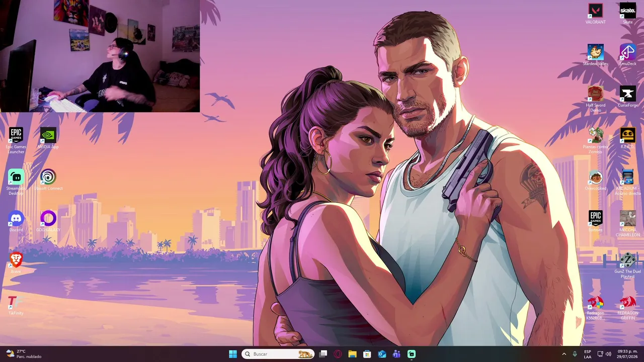The image size is (644, 362).
Task: Open Outlook from the taskbar
Action: [x=382, y=354]
